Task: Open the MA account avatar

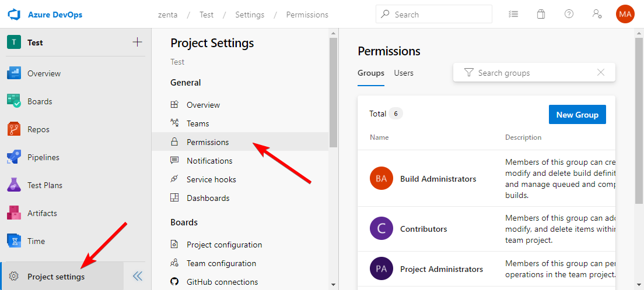Action: [x=625, y=15]
